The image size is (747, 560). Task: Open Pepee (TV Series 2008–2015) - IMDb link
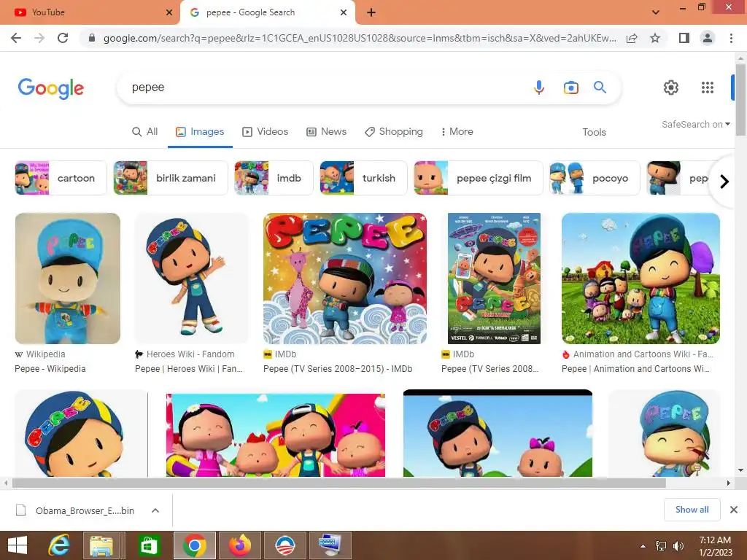[x=338, y=369]
